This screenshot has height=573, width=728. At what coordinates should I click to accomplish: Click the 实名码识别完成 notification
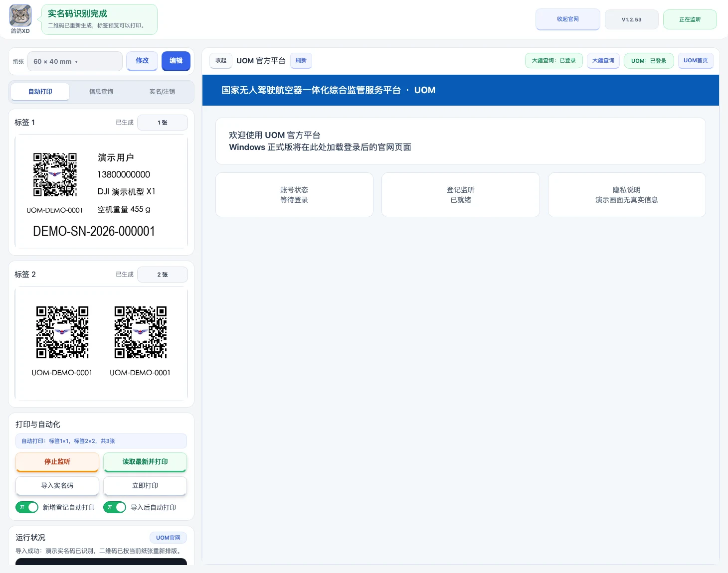click(x=99, y=19)
